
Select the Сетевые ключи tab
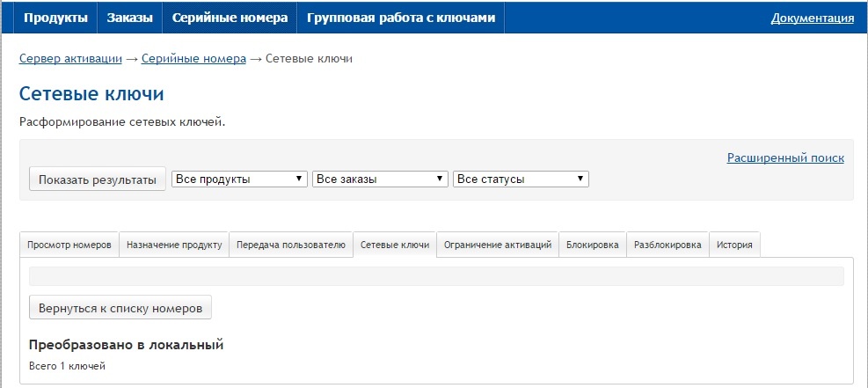395,245
